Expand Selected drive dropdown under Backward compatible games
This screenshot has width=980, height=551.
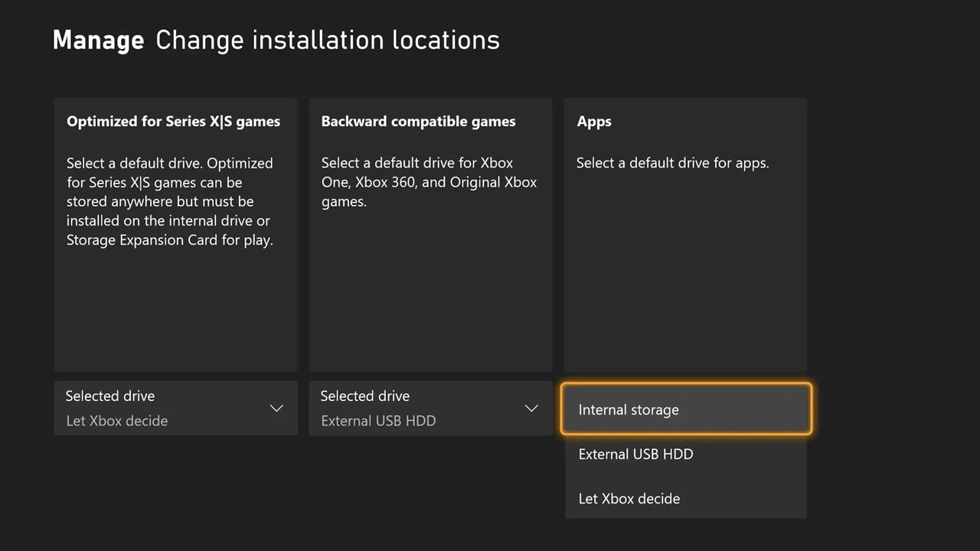[x=430, y=408]
